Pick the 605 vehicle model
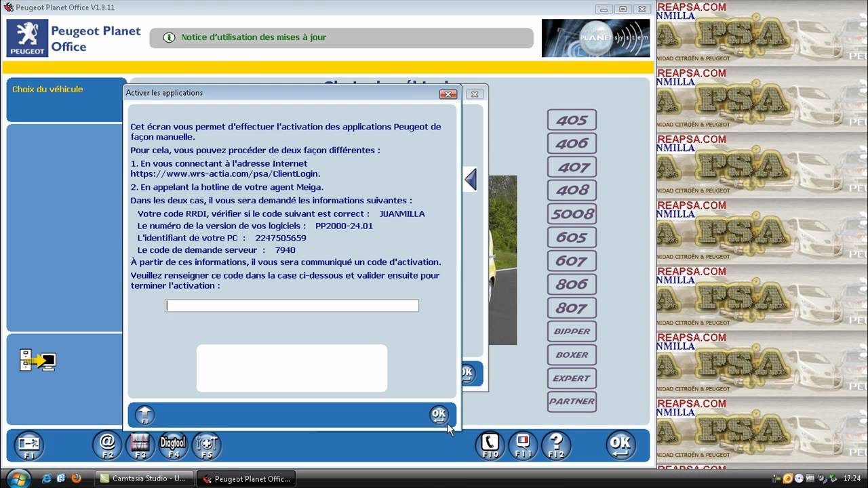 tap(572, 237)
